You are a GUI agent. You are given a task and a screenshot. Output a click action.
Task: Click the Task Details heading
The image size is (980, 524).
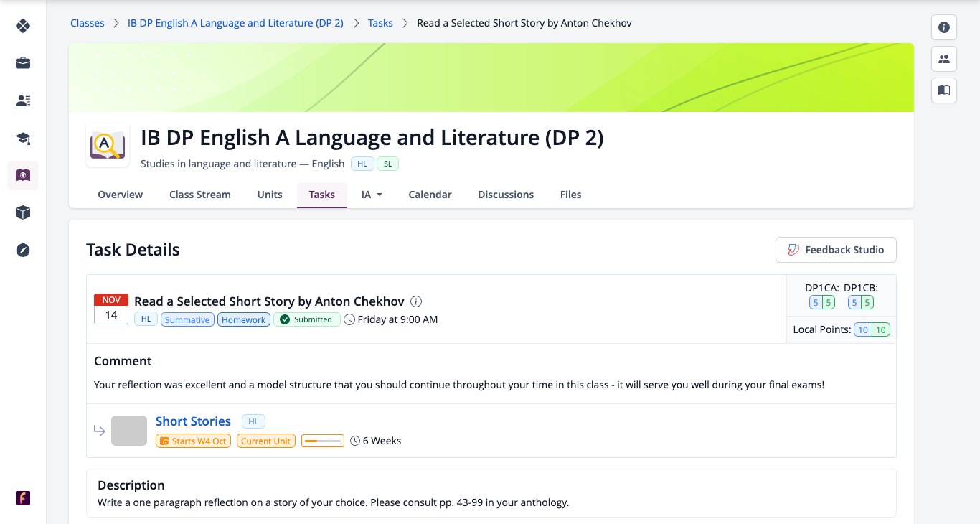click(133, 250)
